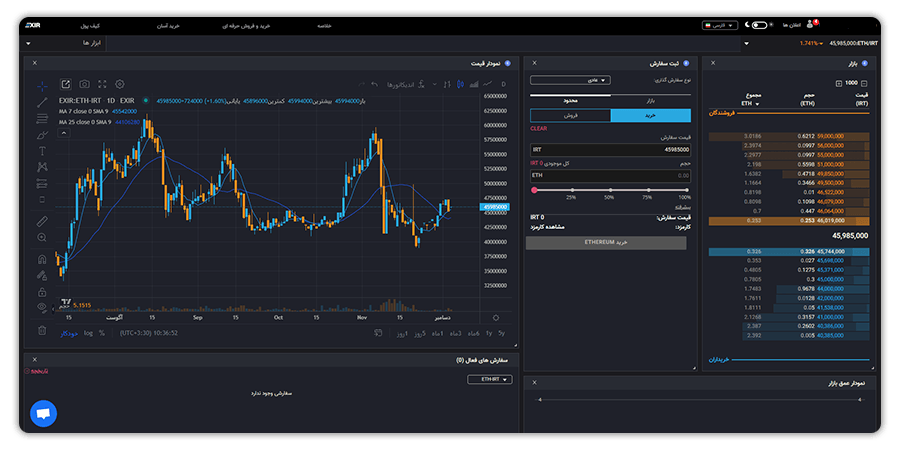
Task: Select the text annotation tool
Action: (x=42, y=151)
